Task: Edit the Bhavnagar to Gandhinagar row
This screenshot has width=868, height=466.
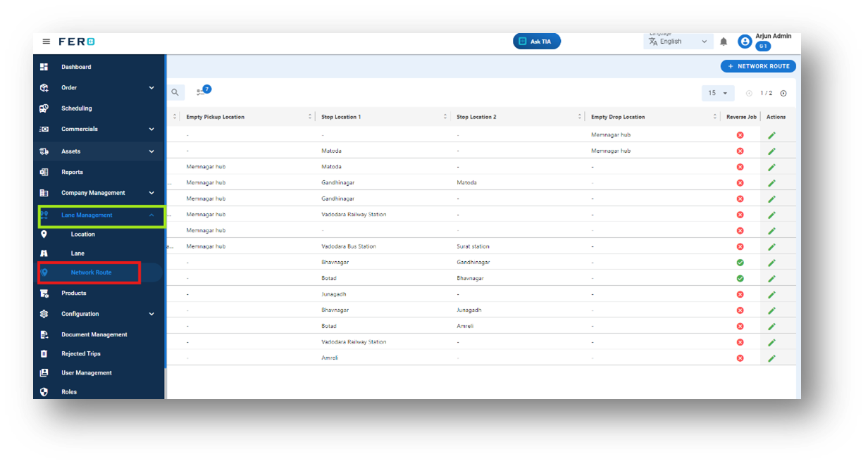Action: point(771,263)
